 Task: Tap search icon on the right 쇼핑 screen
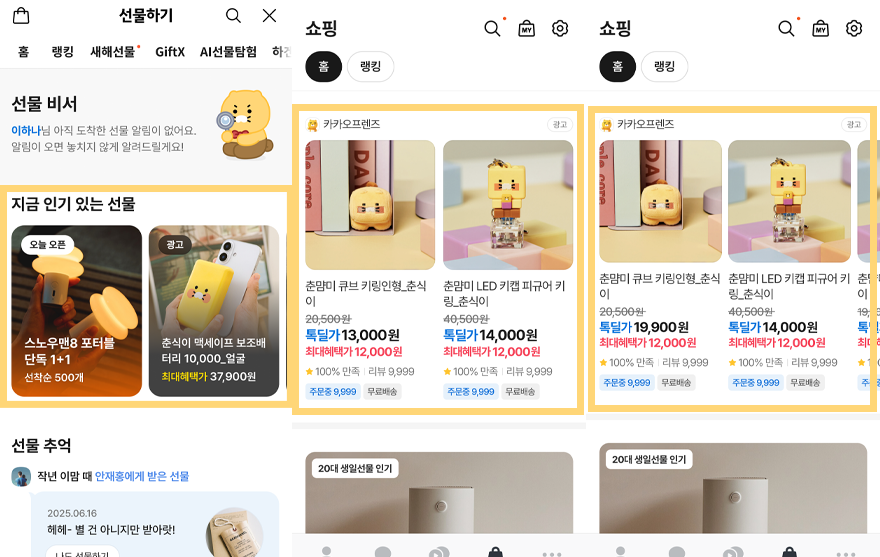pyautogui.click(x=786, y=28)
